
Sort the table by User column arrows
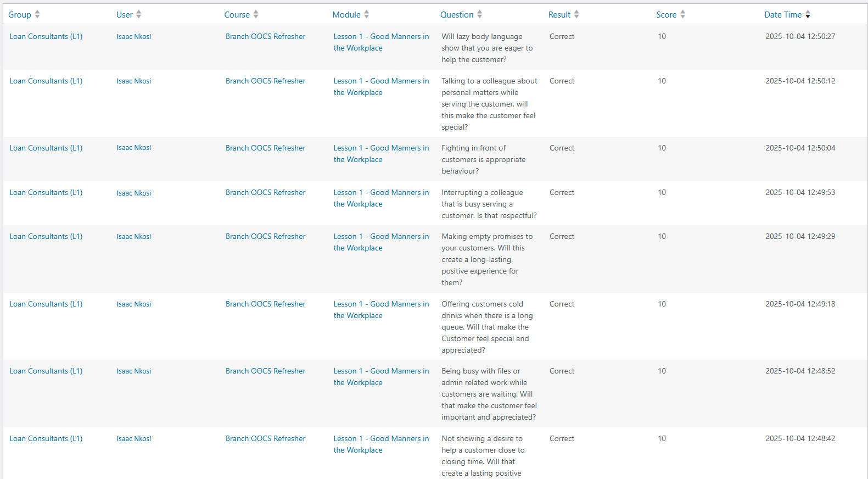[139, 15]
